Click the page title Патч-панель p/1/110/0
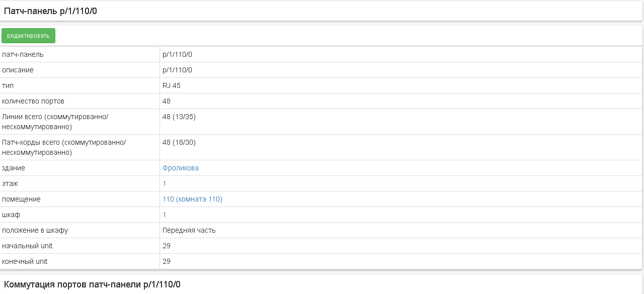This screenshot has width=644, height=294. coord(50,11)
